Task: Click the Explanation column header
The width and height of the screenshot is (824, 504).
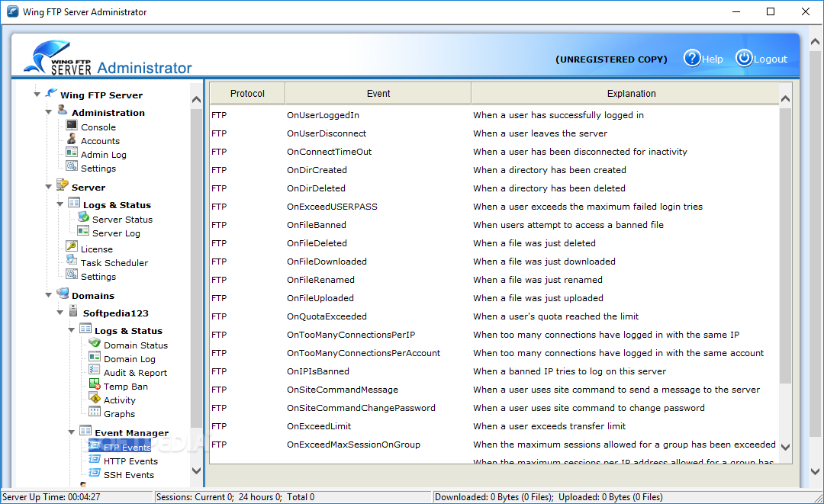Action: point(626,94)
